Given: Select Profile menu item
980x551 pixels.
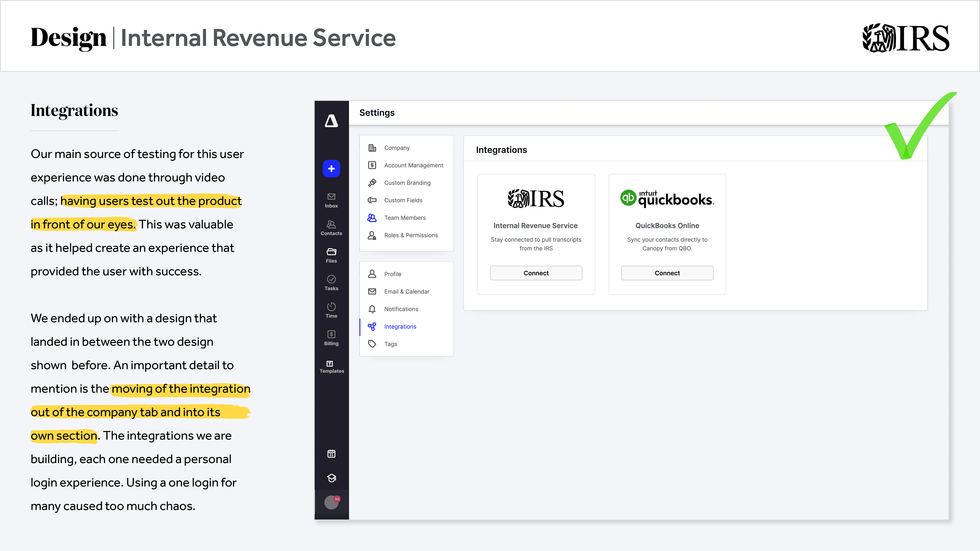Looking at the screenshot, I should (x=406, y=274).
